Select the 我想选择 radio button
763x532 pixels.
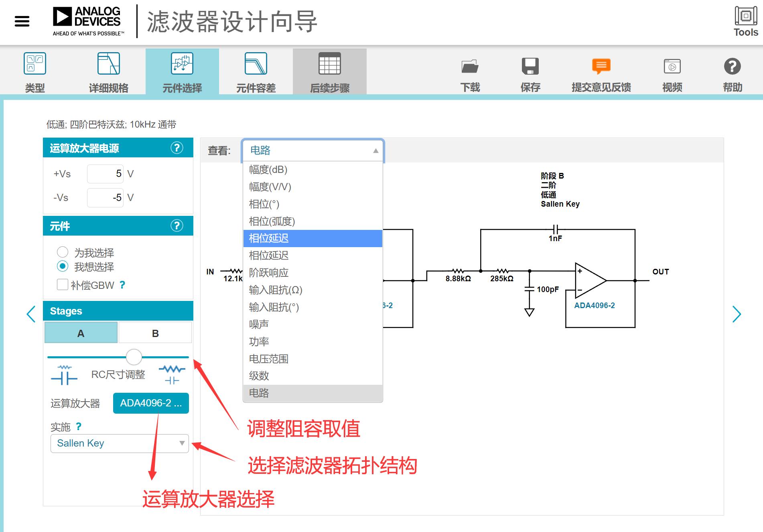point(63,266)
